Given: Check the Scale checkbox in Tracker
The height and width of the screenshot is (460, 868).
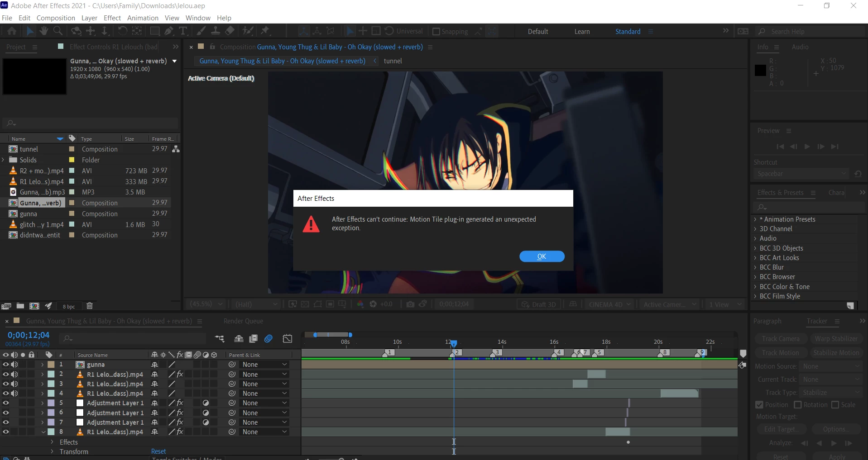Looking at the screenshot, I should tap(835, 405).
